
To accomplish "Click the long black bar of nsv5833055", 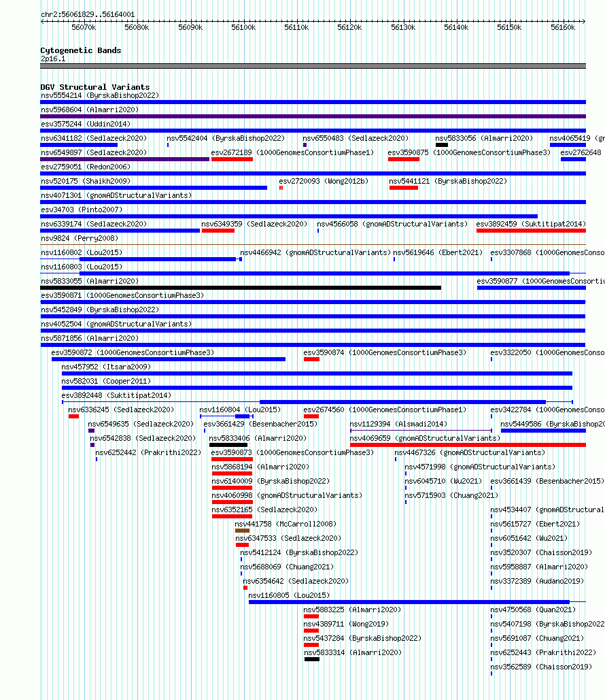I will (x=241, y=288).
